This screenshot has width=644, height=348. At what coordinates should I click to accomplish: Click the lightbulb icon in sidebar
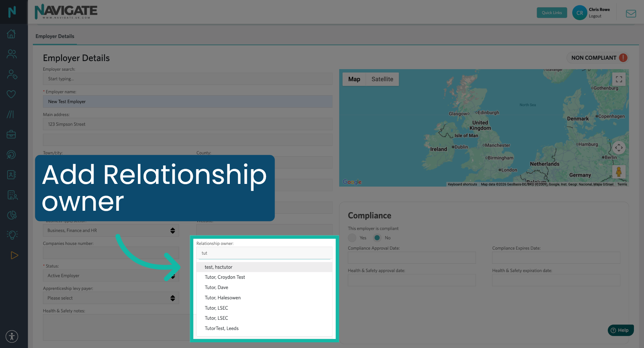(12, 235)
